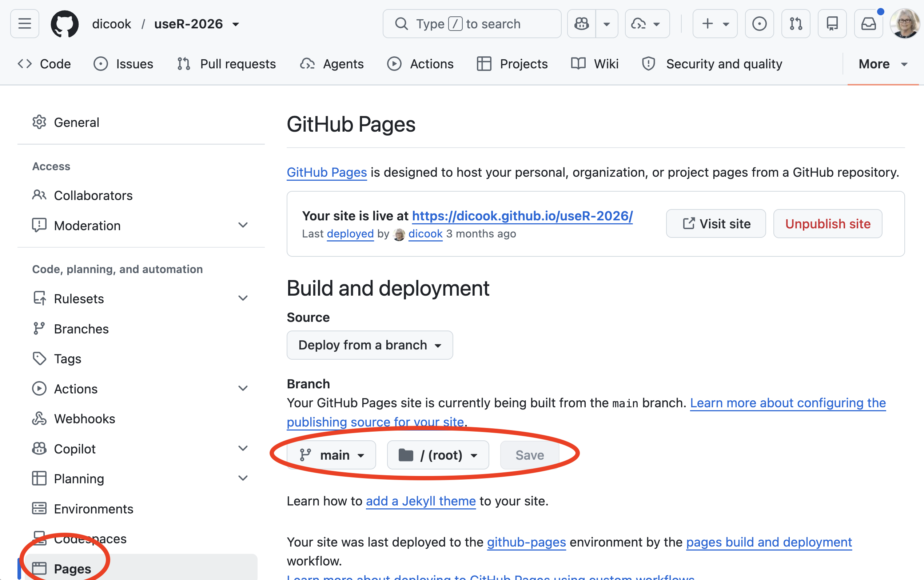Expand the Copilot settings section
924x580 pixels.
(243, 448)
